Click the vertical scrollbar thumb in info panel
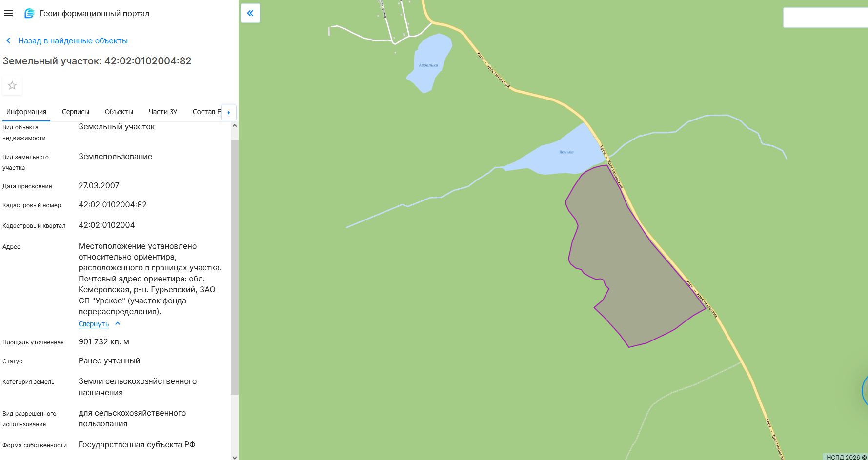 [235, 267]
